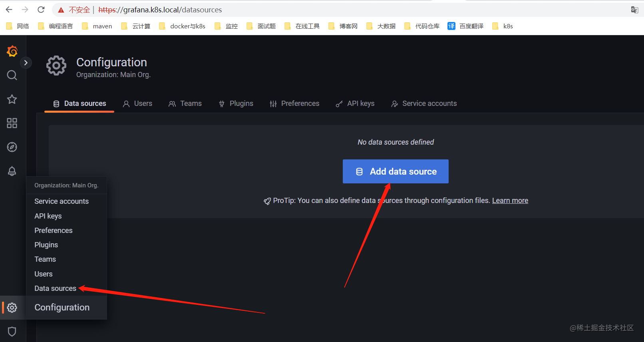Click the Add data source button
Viewport: 644px width, 342px height.
(x=396, y=171)
